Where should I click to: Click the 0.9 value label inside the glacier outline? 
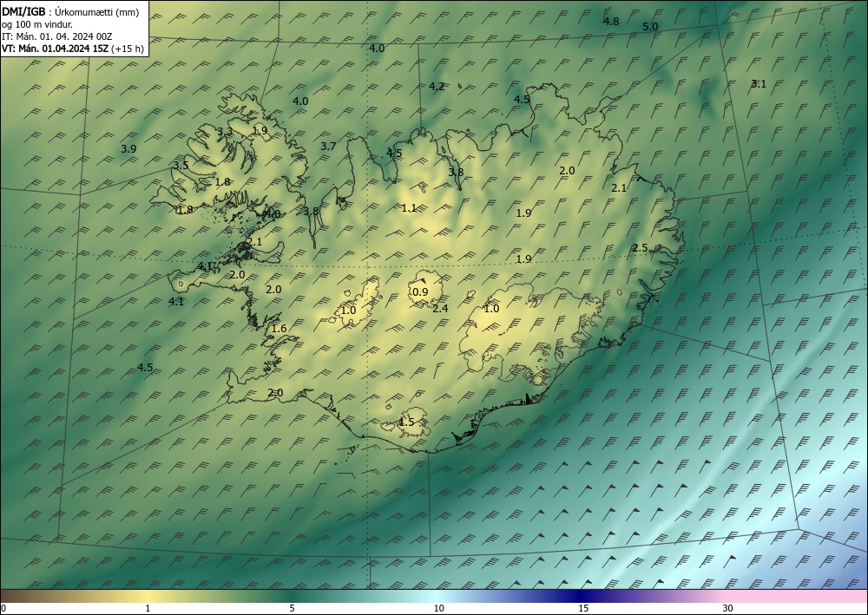point(421,292)
